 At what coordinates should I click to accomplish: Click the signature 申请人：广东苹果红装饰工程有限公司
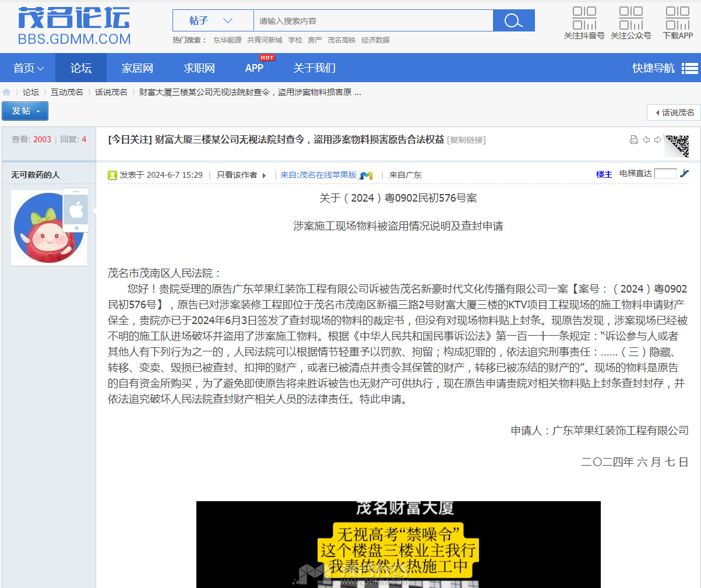[600, 431]
